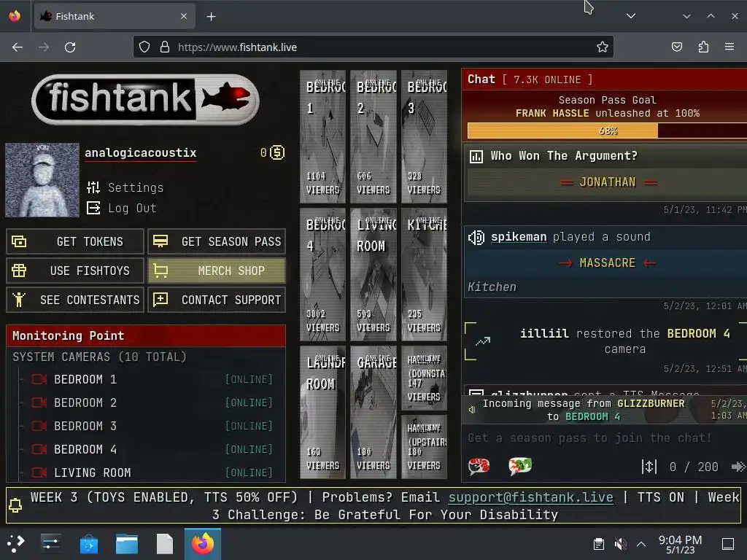Click the fishtank logo

(x=145, y=99)
